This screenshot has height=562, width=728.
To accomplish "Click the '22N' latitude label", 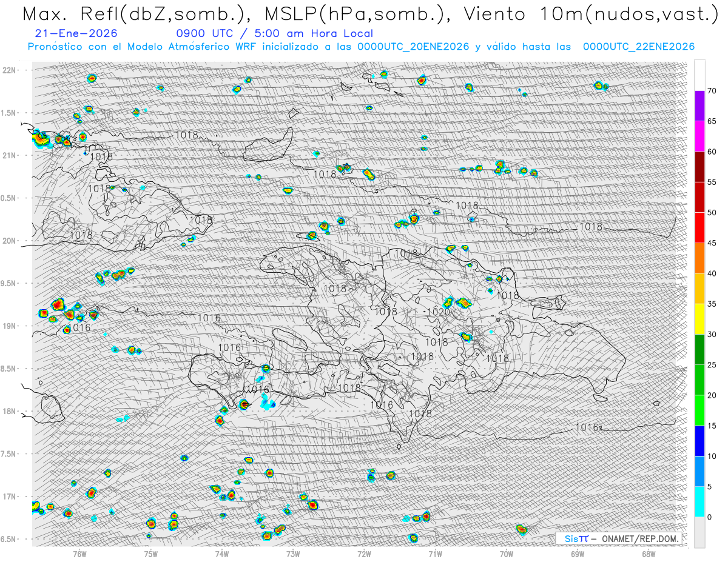I will (8, 70).
